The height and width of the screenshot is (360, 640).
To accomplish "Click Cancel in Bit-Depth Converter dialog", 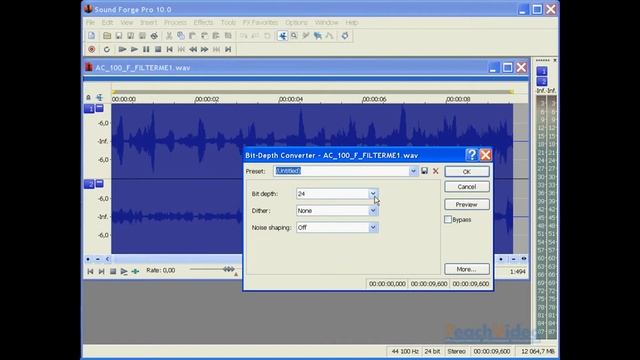I will (x=467, y=187).
